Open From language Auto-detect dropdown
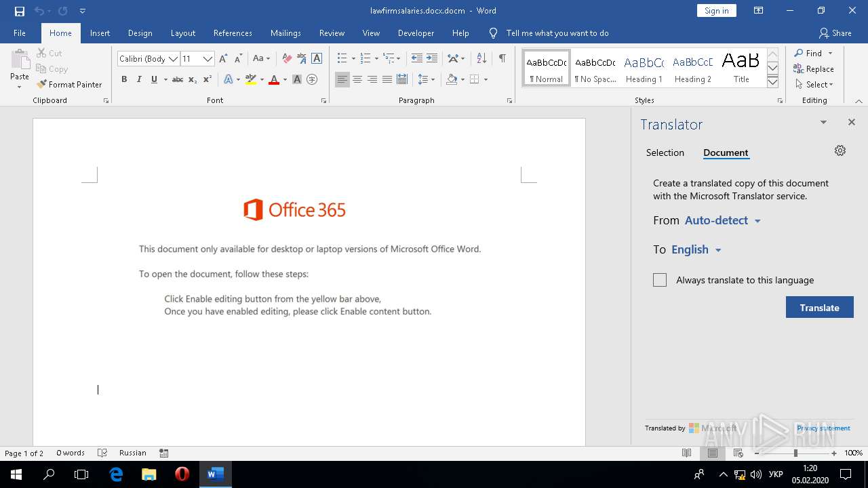The image size is (868, 488). (x=723, y=220)
